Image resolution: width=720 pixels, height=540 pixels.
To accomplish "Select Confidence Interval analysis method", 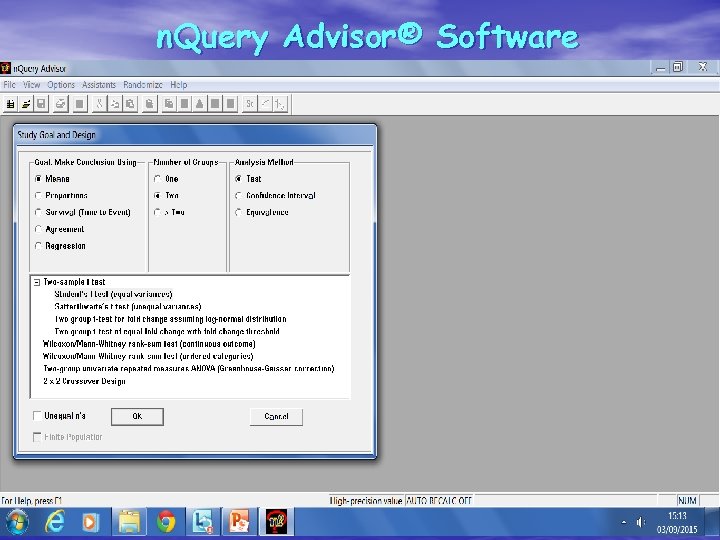I will click(238, 196).
